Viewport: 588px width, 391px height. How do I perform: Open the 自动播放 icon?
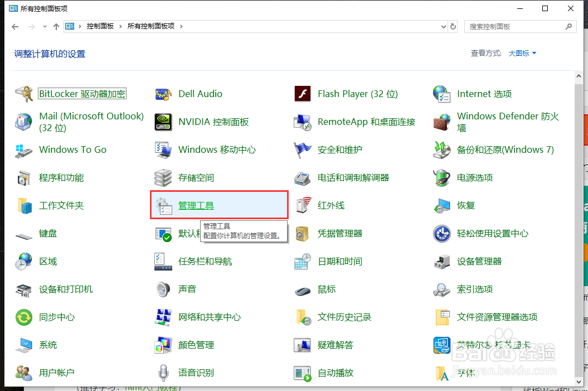303,373
